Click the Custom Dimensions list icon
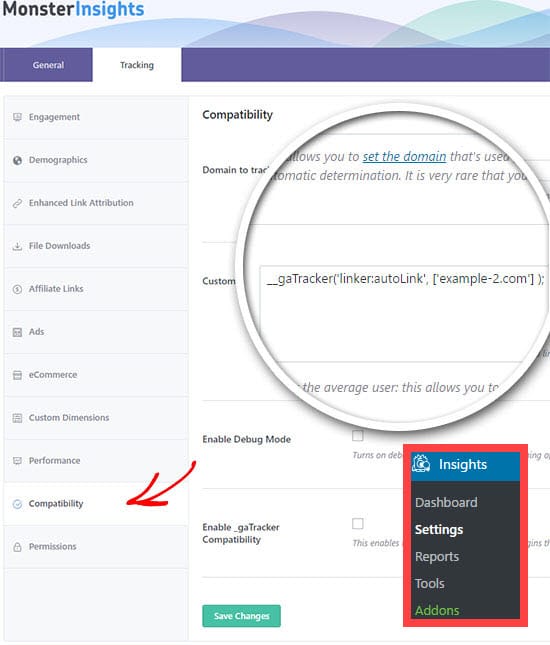Viewport: 550px width, 645px height. click(17, 418)
